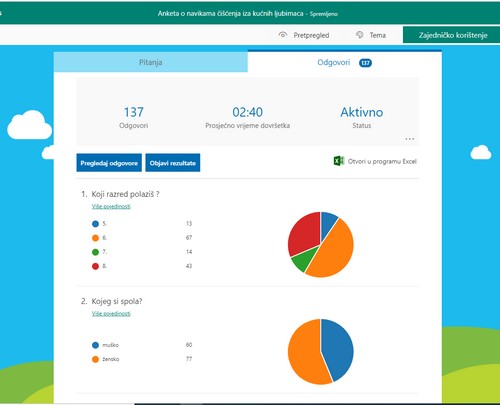
Task: Click count 67 for grade 6
Action: [x=189, y=238]
